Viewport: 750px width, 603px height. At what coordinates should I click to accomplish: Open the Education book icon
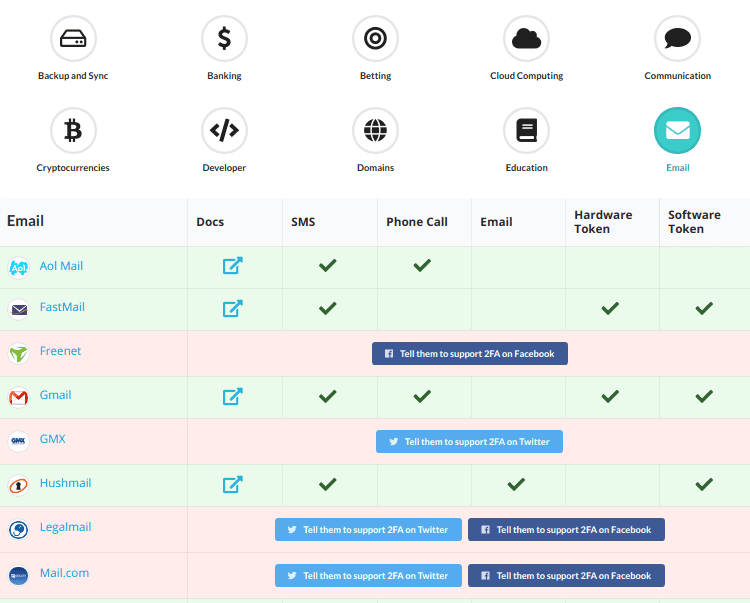(x=527, y=131)
